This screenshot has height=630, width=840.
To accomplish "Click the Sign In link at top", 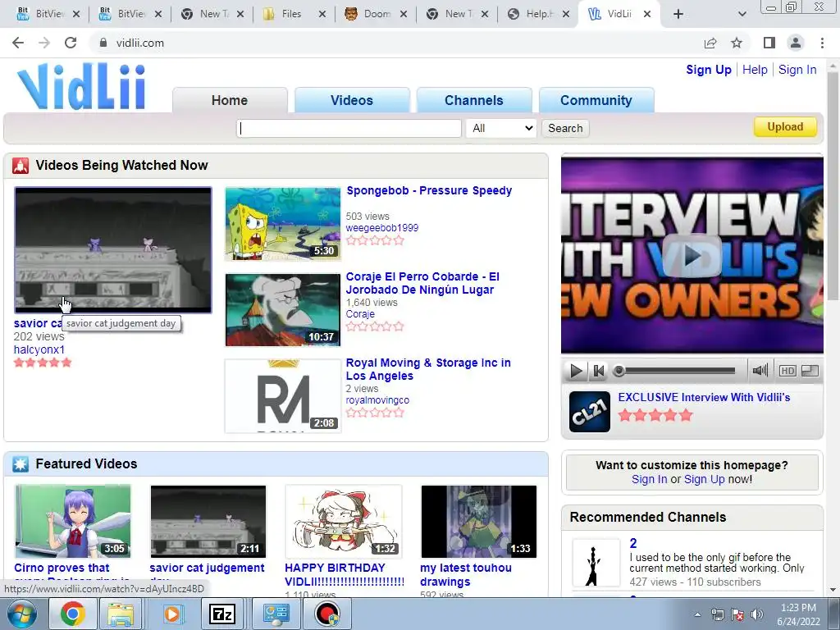I will coord(797,70).
